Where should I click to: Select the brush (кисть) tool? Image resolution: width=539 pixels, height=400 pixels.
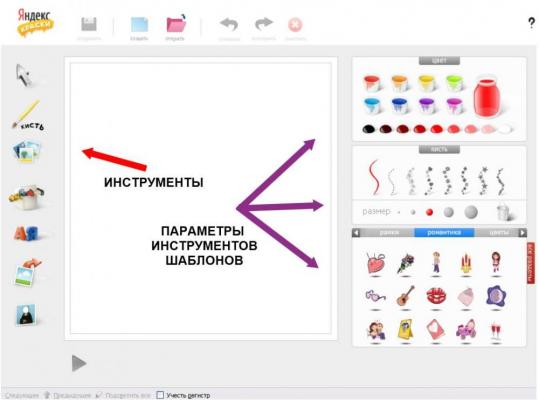coord(28,115)
